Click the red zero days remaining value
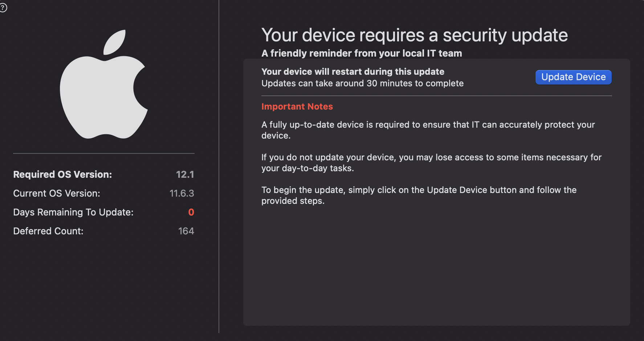 191,212
